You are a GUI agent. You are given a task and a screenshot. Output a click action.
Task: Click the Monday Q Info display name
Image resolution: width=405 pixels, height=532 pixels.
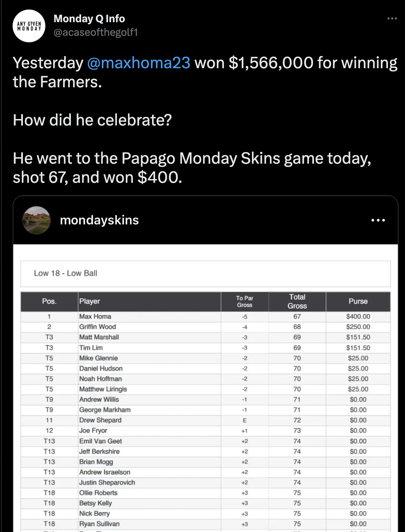pos(89,18)
